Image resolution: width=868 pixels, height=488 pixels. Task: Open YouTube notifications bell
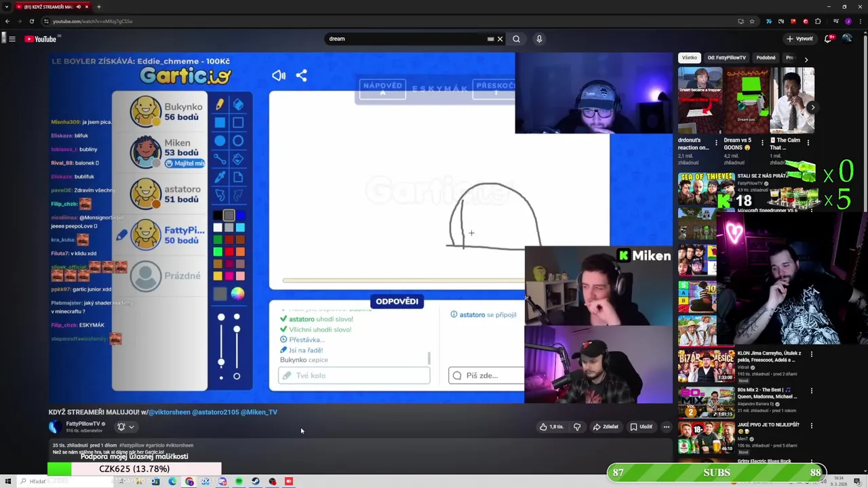tap(828, 39)
